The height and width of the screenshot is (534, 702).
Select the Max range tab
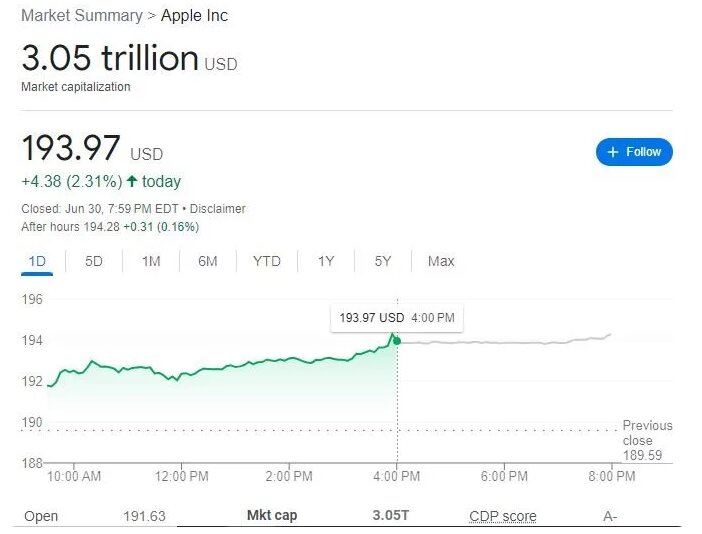(441, 262)
